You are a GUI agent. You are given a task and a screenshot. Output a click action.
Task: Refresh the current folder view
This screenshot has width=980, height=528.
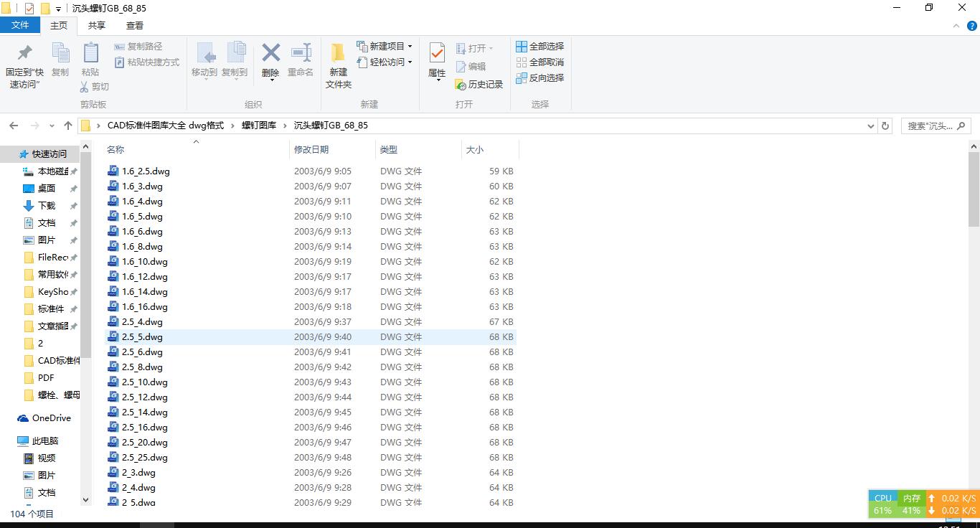click(885, 126)
